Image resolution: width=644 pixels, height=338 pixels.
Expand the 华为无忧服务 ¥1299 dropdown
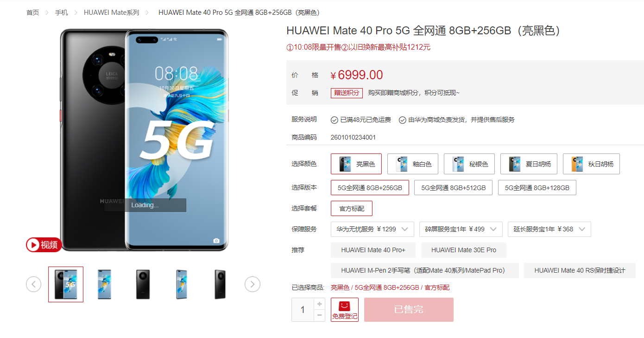(x=373, y=229)
